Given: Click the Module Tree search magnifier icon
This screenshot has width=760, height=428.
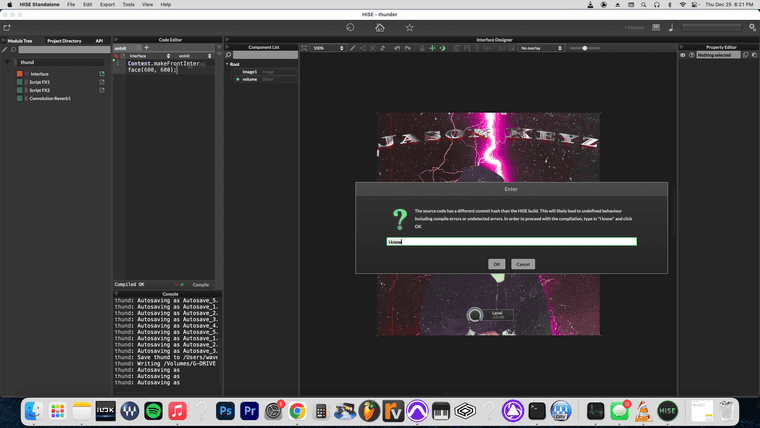Looking at the screenshot, I should tap(13, 49).
